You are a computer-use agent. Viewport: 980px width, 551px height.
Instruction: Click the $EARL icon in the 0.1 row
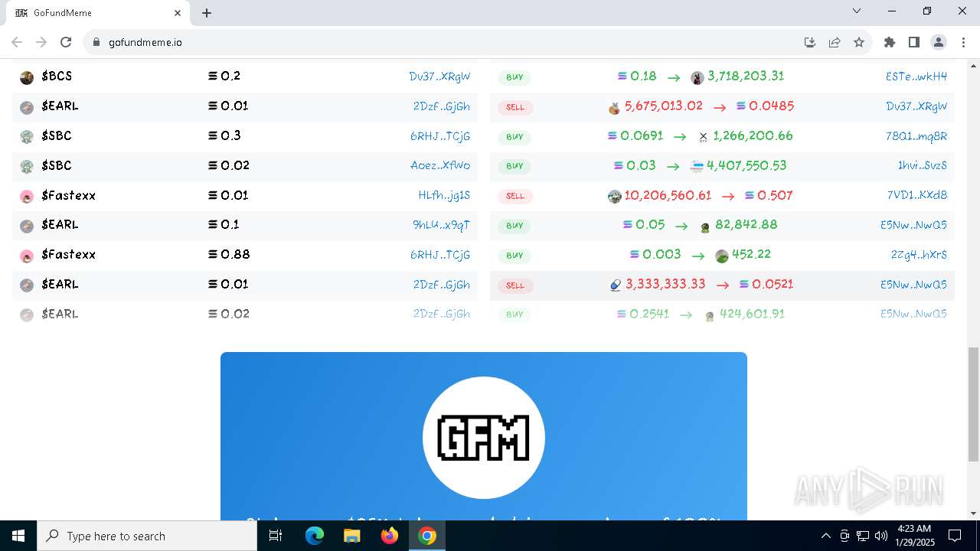(27, 226)
